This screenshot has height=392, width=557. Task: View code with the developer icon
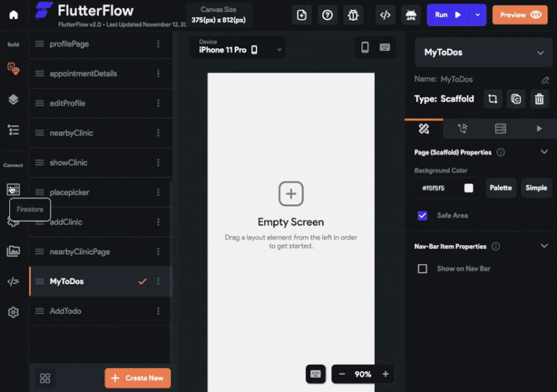click(x=385, y=15)
